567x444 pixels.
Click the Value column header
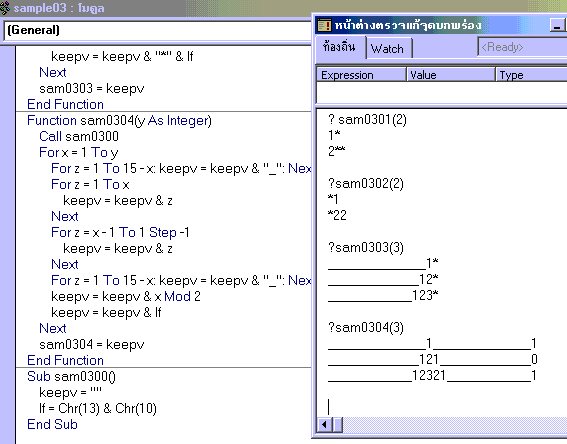[x=451, y=74]
